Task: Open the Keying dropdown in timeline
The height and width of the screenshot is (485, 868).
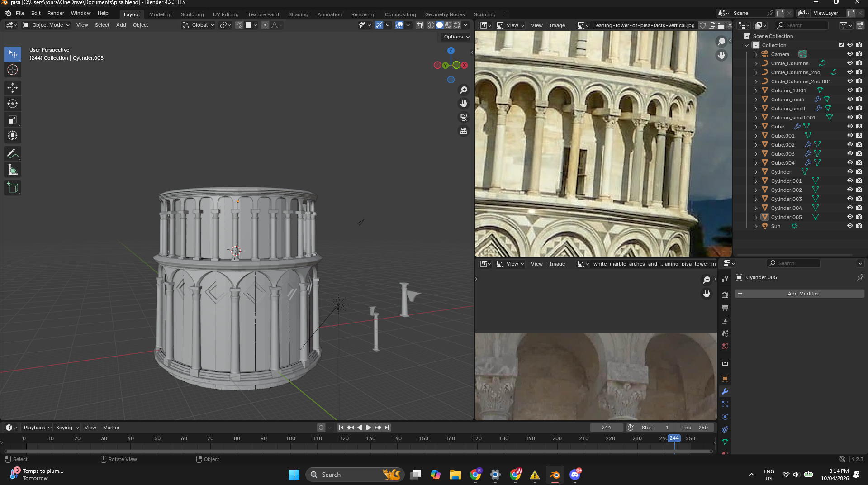Action: 67,428
